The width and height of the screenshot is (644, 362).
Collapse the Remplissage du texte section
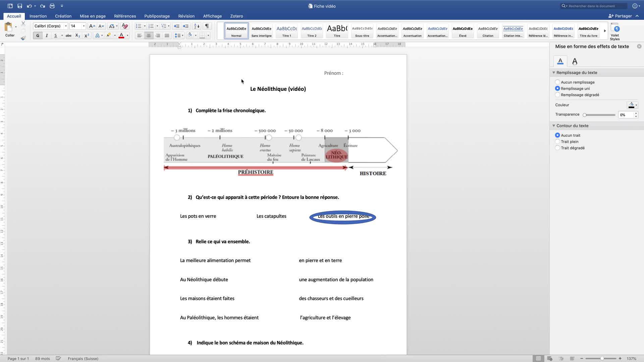(x=554, y=73)
